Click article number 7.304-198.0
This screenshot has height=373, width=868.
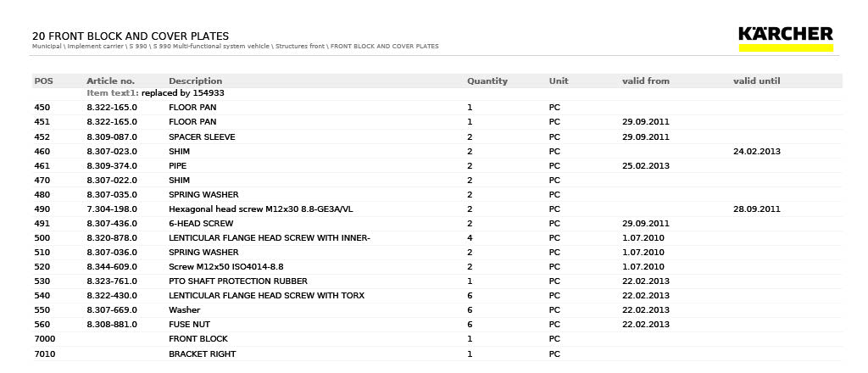click(x=112, y=209)
